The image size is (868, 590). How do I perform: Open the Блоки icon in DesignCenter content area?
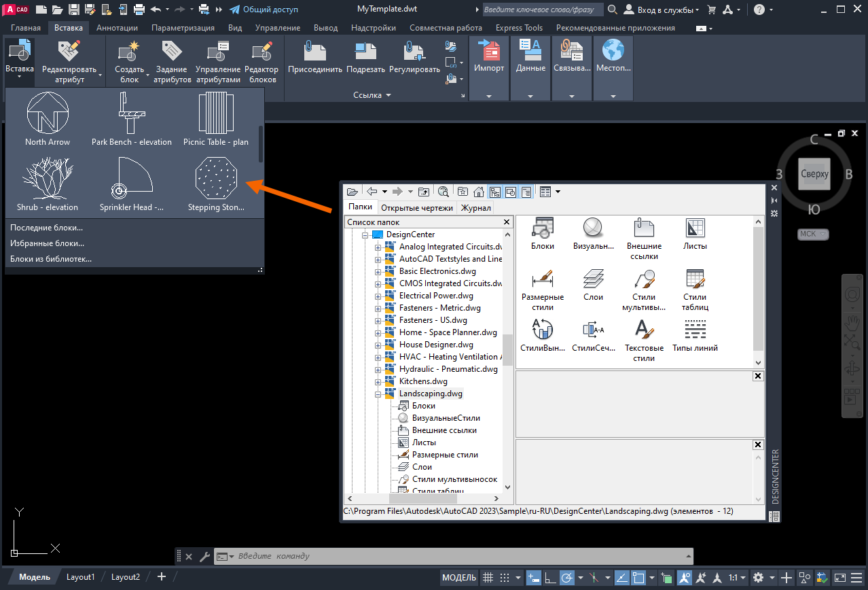click(x=543, y=235)
